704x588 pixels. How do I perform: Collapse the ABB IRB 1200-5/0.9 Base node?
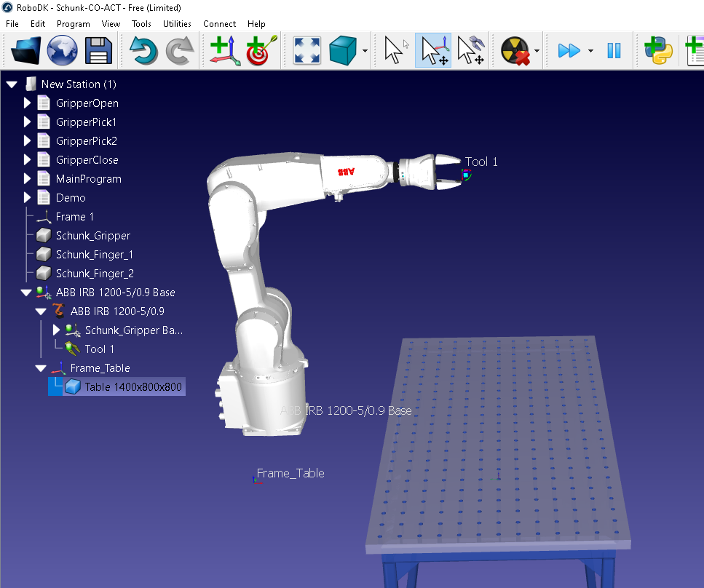(x=26, y=293)
